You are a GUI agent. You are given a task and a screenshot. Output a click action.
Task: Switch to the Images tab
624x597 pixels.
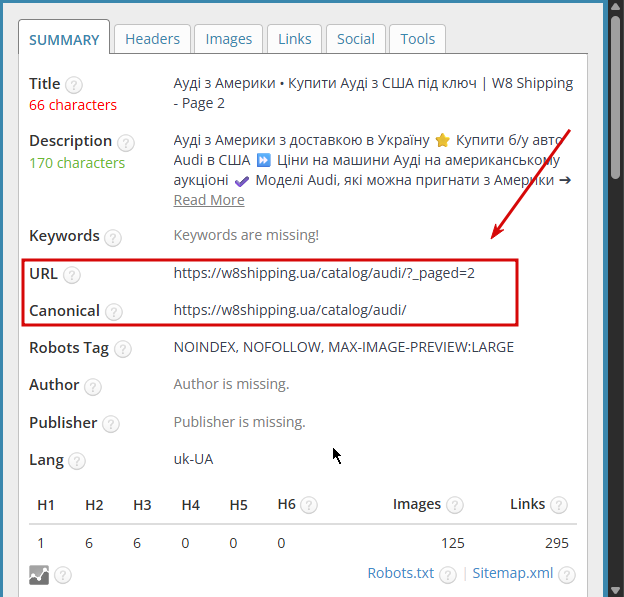point(228,39)
